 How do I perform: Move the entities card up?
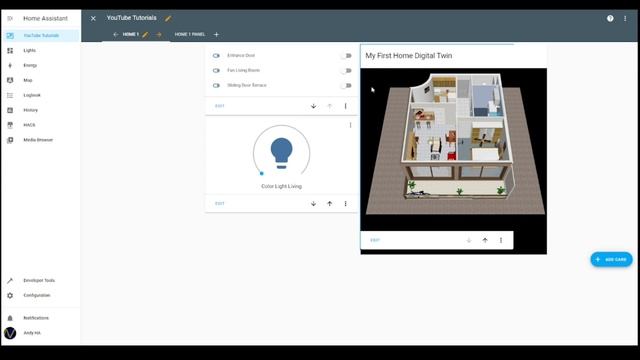point(330,106)
